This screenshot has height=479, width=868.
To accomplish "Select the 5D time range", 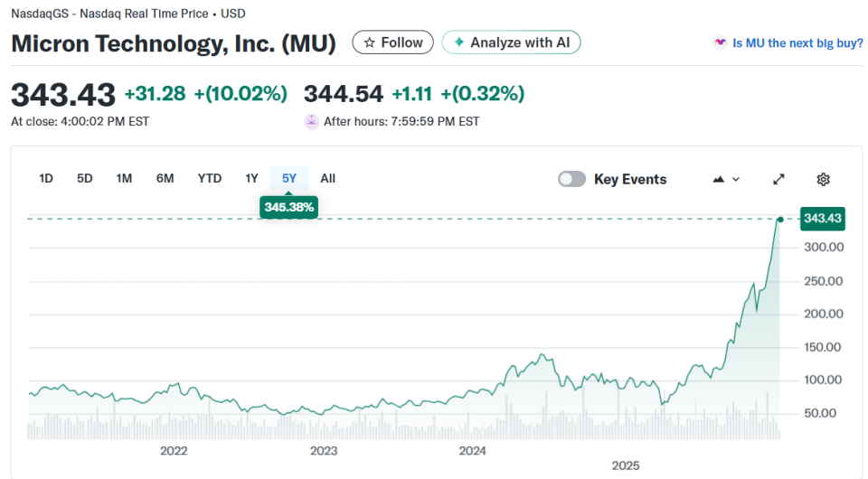I will pos(85,178).
